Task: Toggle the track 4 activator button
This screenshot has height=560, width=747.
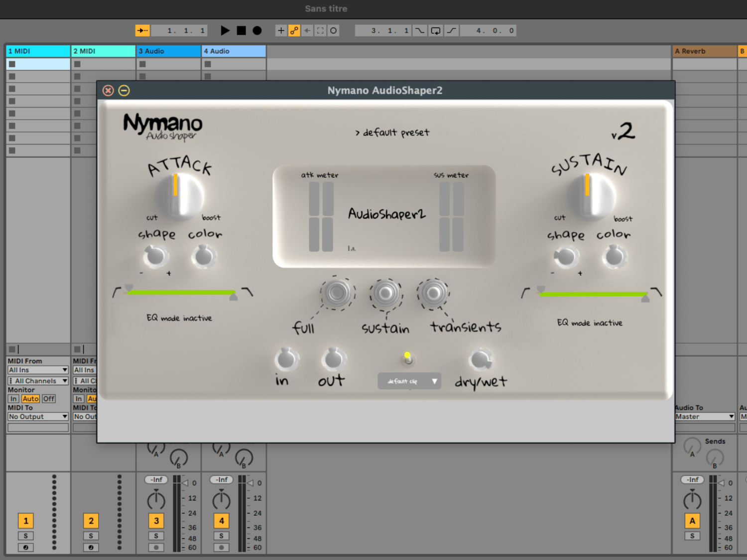Action: click(222, 521)
